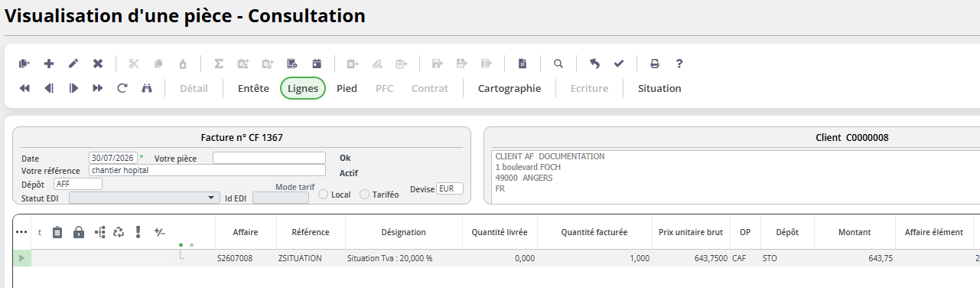Click the refresh circular arrow icon
The height and width of the screenshot is (288, 980).
coord(122,88)
